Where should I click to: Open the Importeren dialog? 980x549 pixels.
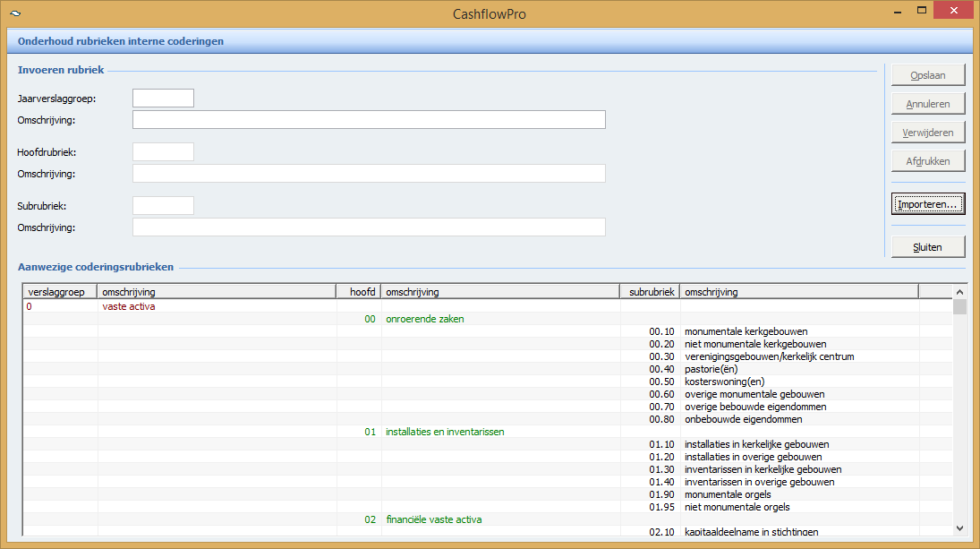coord(928,204)
